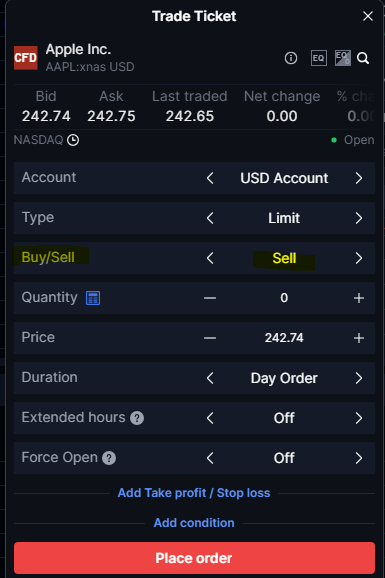The width and height of the screenshot is (385, 578).
Task: Change Account with the right chevron
Action: pyautogui.click(x=359, y=178)
